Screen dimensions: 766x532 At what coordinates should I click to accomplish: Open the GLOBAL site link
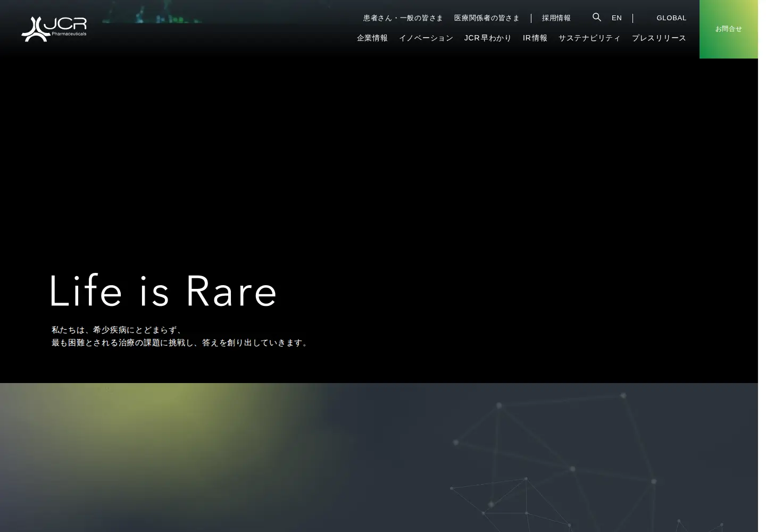coord(671,18)
